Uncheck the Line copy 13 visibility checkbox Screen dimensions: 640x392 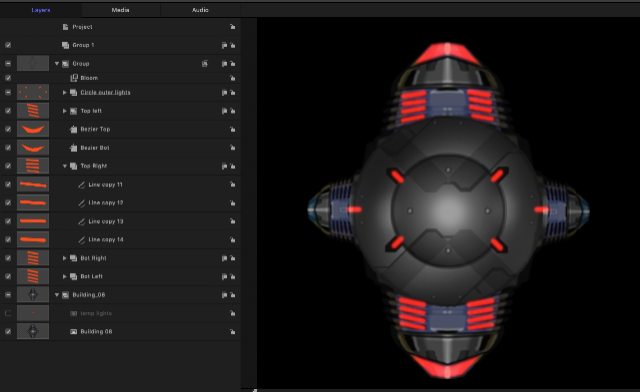point(8,221)
